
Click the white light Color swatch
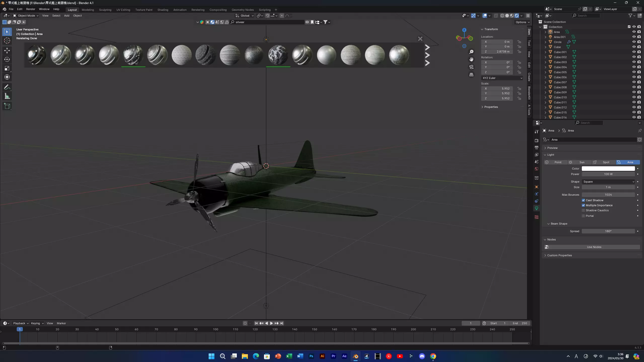(608, 169)
